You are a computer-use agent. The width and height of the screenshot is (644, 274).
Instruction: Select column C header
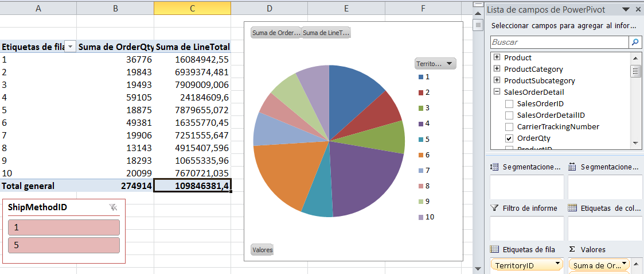pyautogui.click(x=192, y=8)
